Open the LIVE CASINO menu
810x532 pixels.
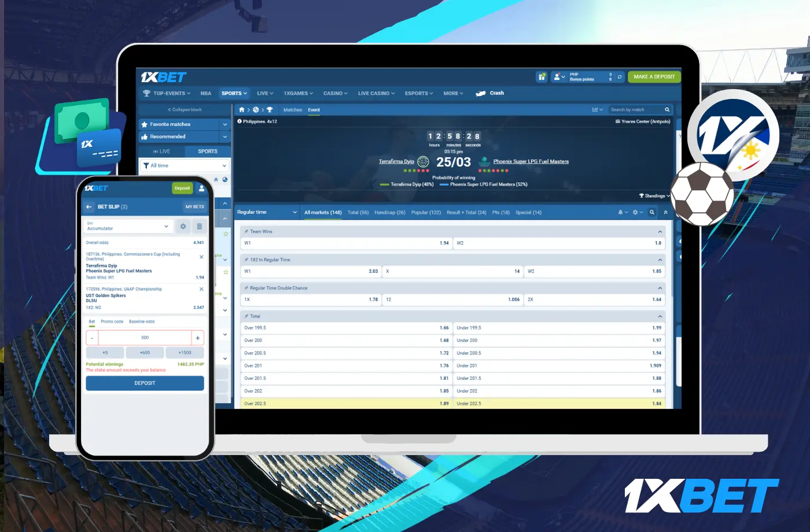tap(376, 93)
